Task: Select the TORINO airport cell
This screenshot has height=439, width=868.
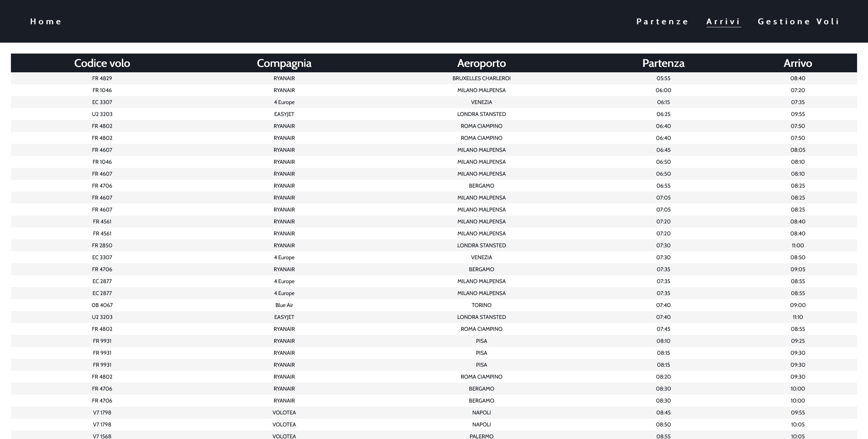Action: (x=481, y=305)
